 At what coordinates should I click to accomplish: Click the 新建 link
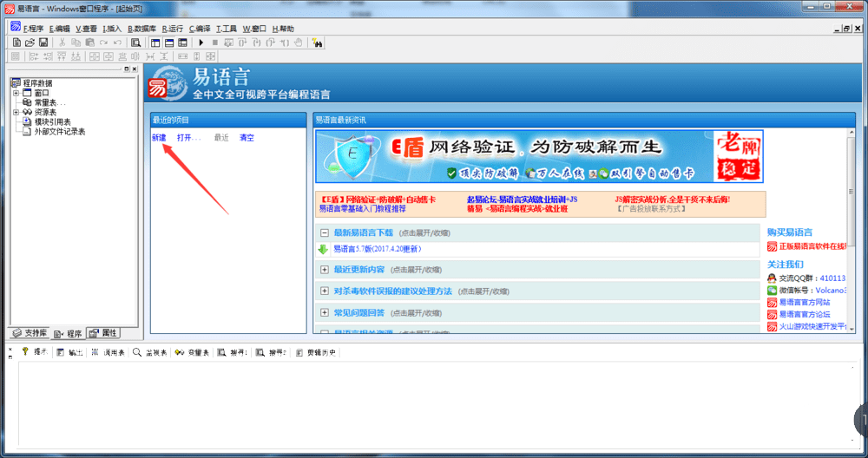coord(159,138)
